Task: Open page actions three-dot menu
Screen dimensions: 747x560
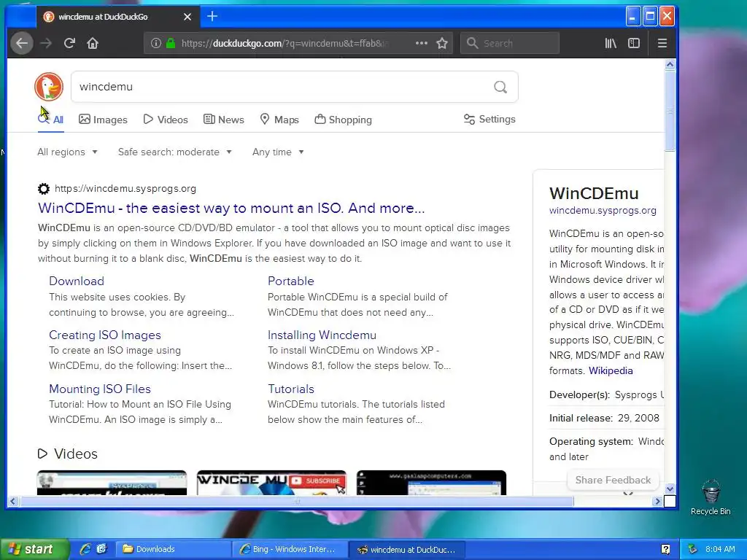Action: (x=421, y=43)
